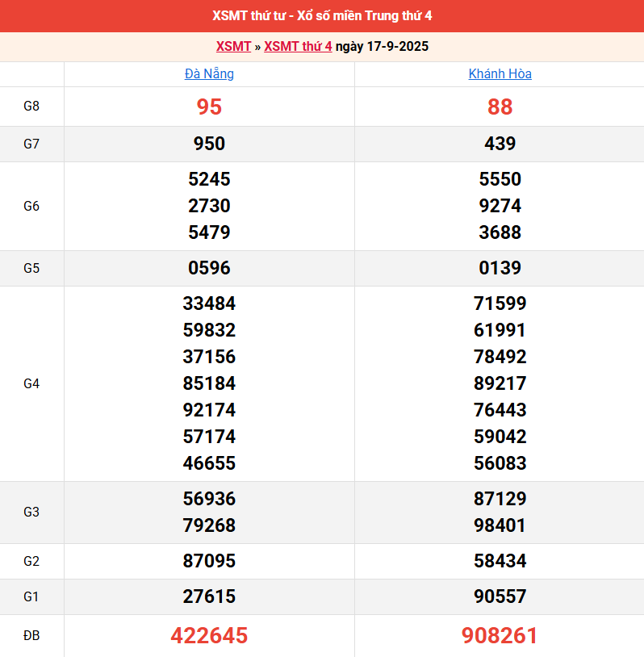Click the red G8 number 88

(500, 107)
